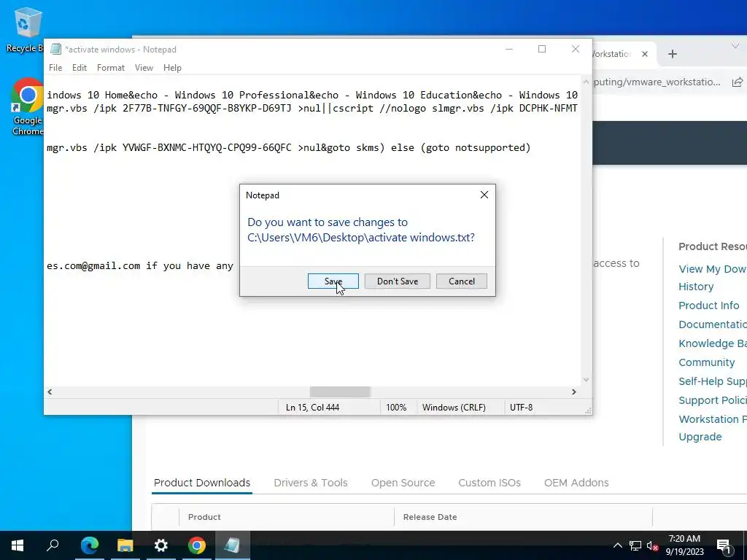Switch to Drivers & Tools tab
The image size is (747, 560).
(311, 483)
